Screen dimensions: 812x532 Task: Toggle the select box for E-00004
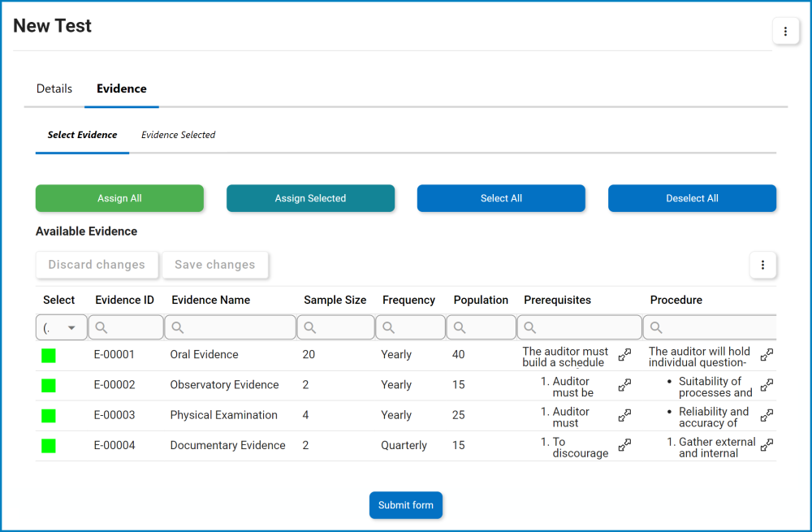click(49, 445)
